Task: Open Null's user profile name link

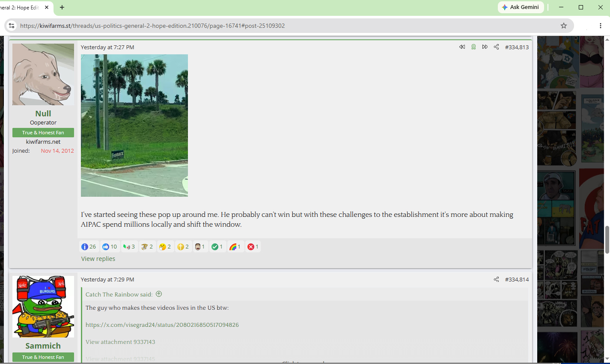Action: (43, 113)
